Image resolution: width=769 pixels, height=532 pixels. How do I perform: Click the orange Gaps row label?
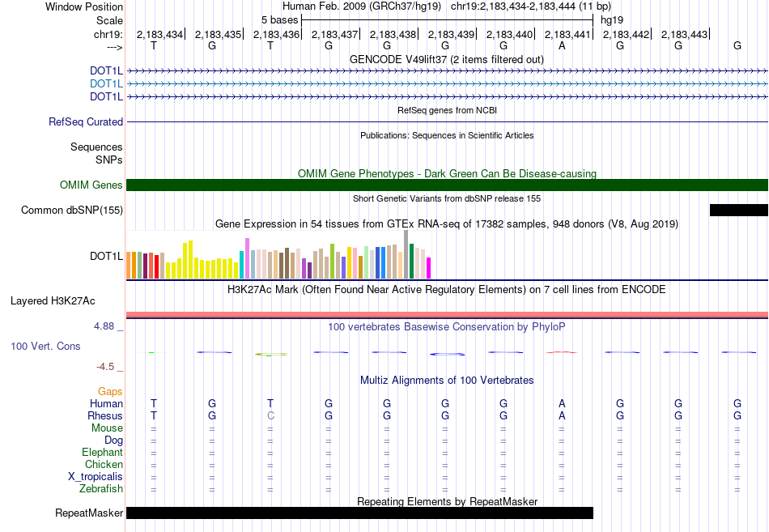[110, 392]
